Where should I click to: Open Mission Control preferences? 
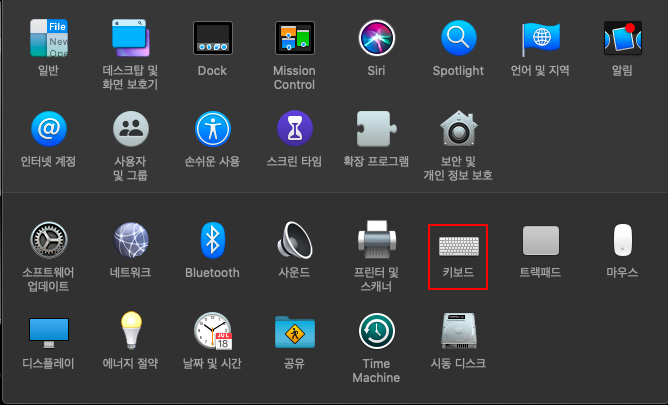[294, 38]
